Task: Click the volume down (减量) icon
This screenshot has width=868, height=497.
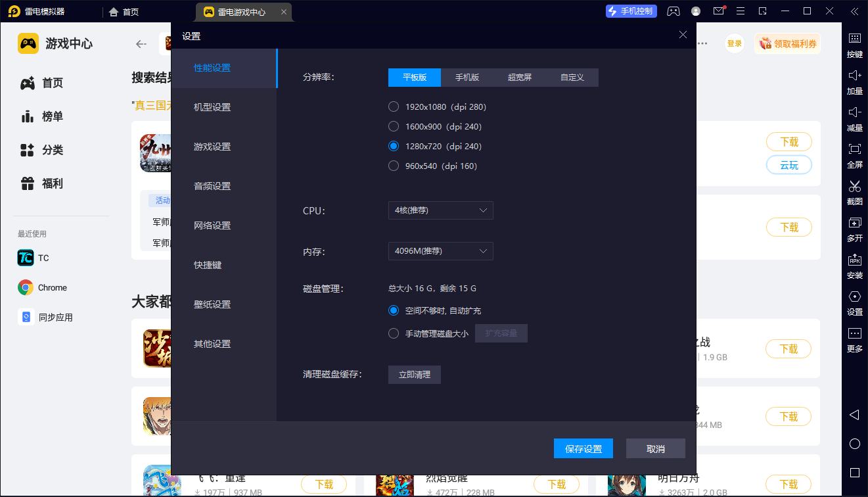Action: [x=854, y=117]
